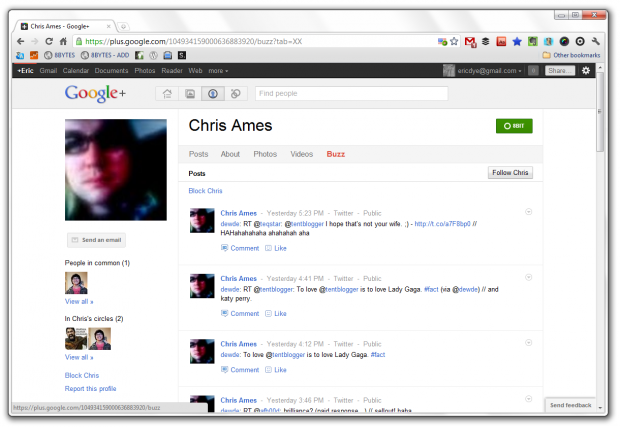Viewport: 620px width, 427px height.
Task: Switch to the Videos tab
Action: coord(301,154)
